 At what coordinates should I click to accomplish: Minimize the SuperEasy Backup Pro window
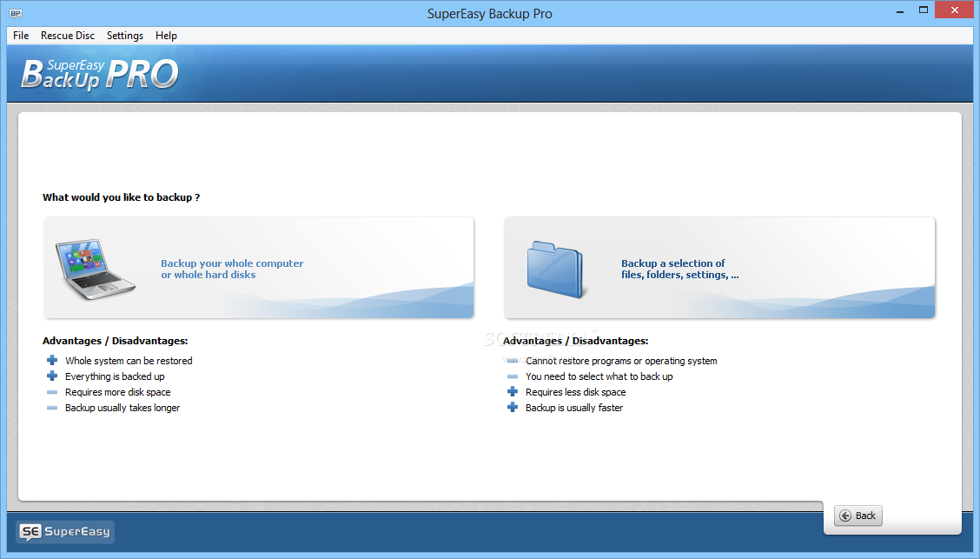point(900,10)
